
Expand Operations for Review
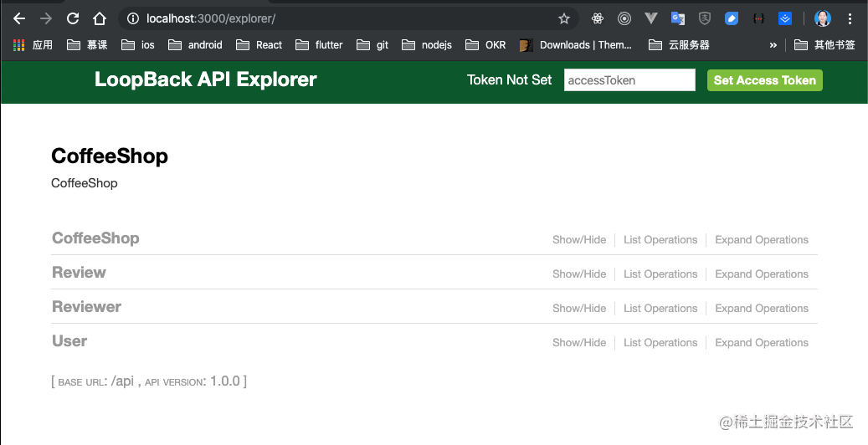click(x=762, y=274)
